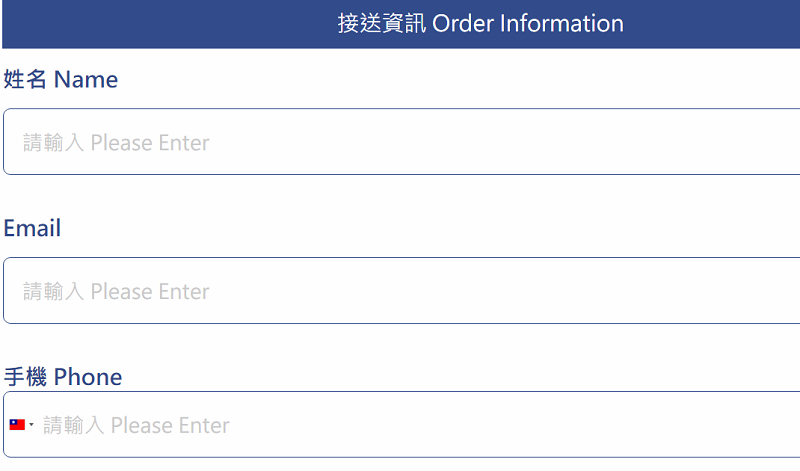Click the English word Name in the label
The width and height of the screenshot is (800, 471).
pos(86,80)
